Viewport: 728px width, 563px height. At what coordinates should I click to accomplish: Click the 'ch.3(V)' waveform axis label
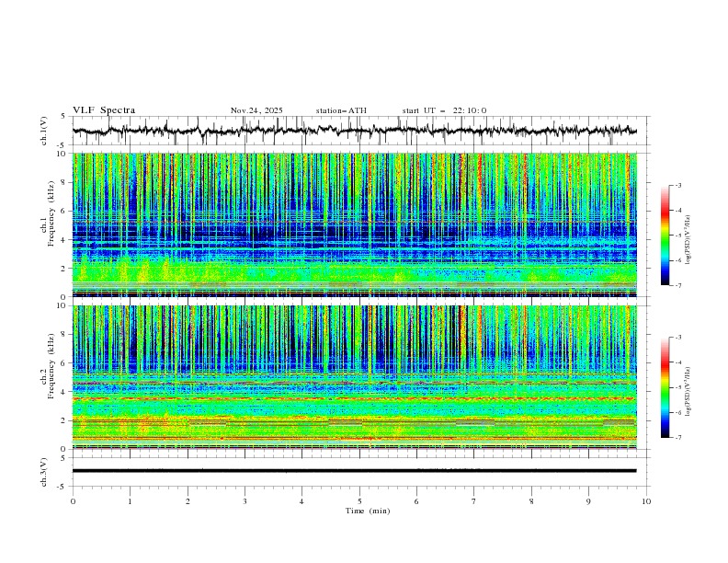44,472
